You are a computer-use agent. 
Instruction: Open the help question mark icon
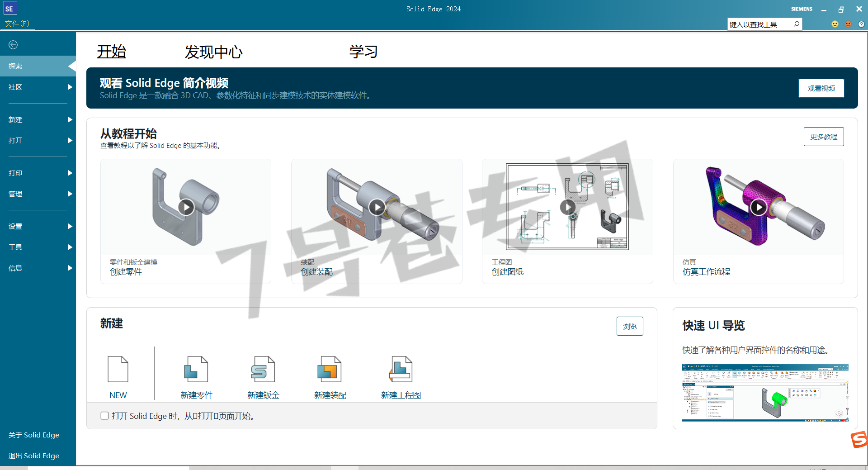coord(861,24)
